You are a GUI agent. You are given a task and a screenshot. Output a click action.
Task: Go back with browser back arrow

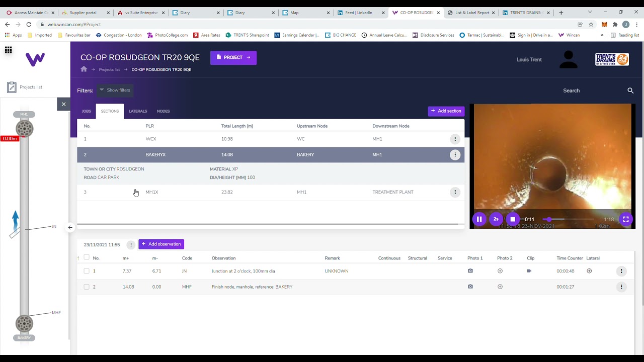tap(7, 24)
